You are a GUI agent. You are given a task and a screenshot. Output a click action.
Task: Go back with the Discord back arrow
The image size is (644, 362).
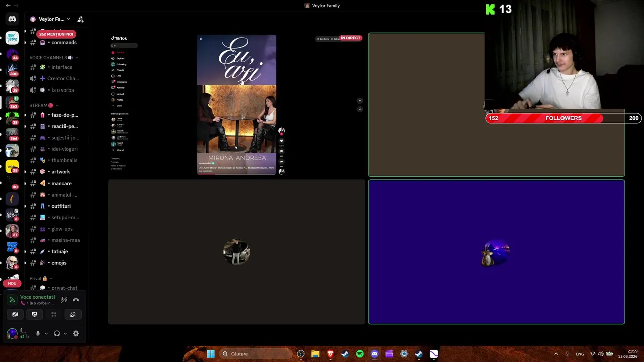(x=8, y=5)
